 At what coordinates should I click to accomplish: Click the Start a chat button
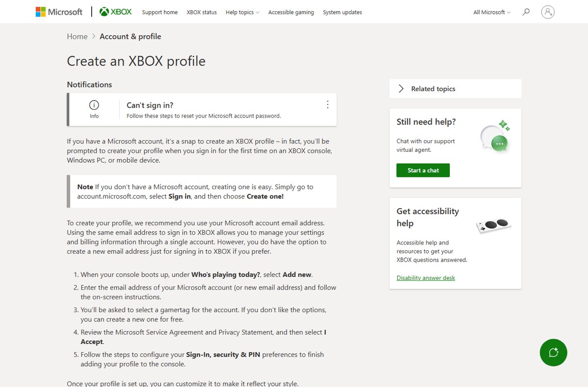(423, 170)
